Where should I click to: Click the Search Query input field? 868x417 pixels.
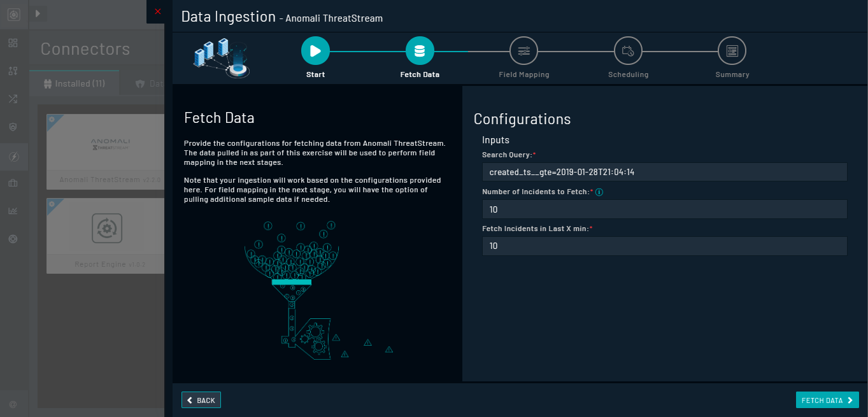tap(664, 172)
